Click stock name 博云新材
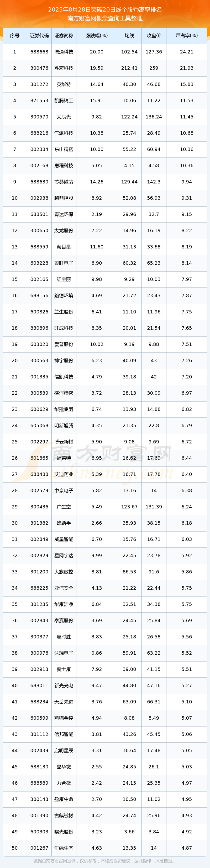Screen dimensions: 210x868 click(64, 442)
